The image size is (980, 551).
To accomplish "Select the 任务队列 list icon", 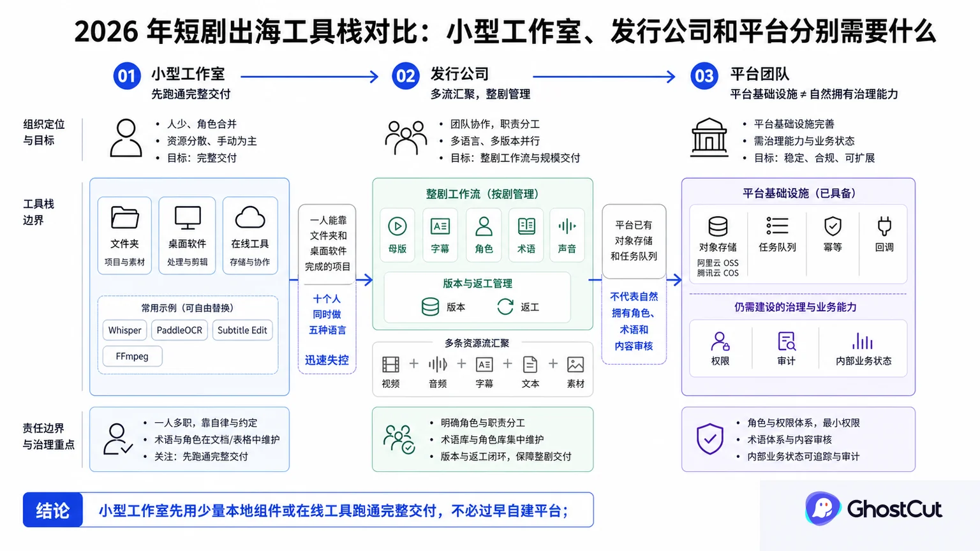I will 777,226.
